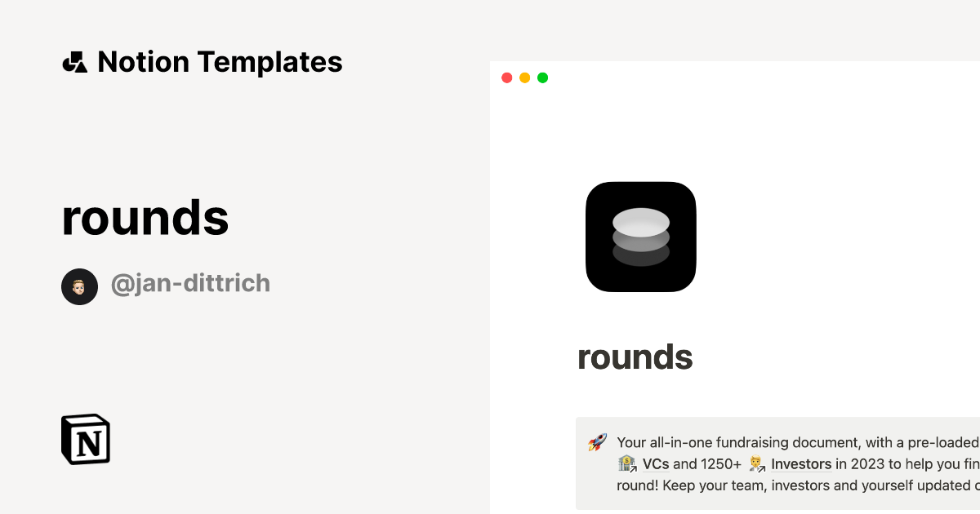The height and width of the screenshot is (514, 980).
Task: Click the bank emoji before VCs
Action: 626,463
